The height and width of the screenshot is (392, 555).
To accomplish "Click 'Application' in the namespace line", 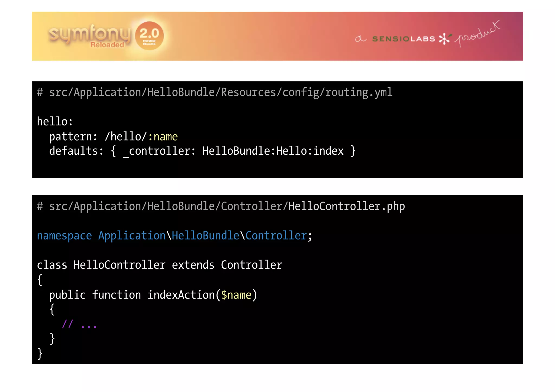I will (132, 236).
